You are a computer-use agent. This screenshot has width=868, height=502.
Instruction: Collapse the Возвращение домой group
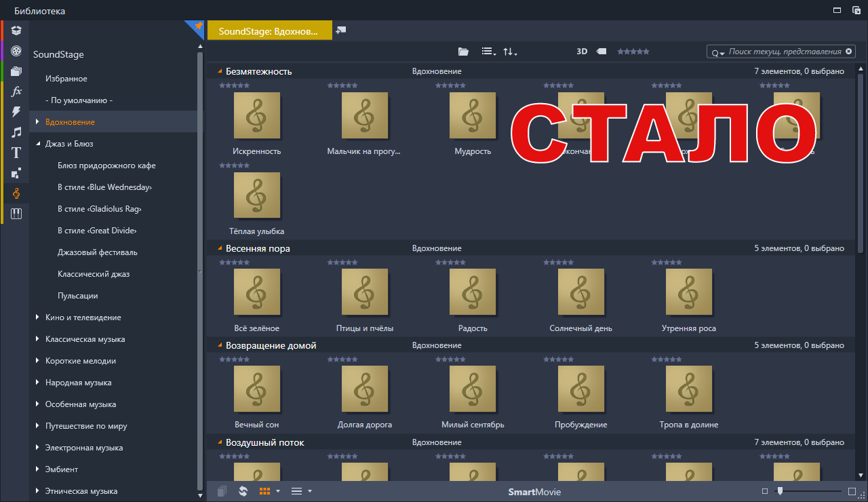click(220, 345)
